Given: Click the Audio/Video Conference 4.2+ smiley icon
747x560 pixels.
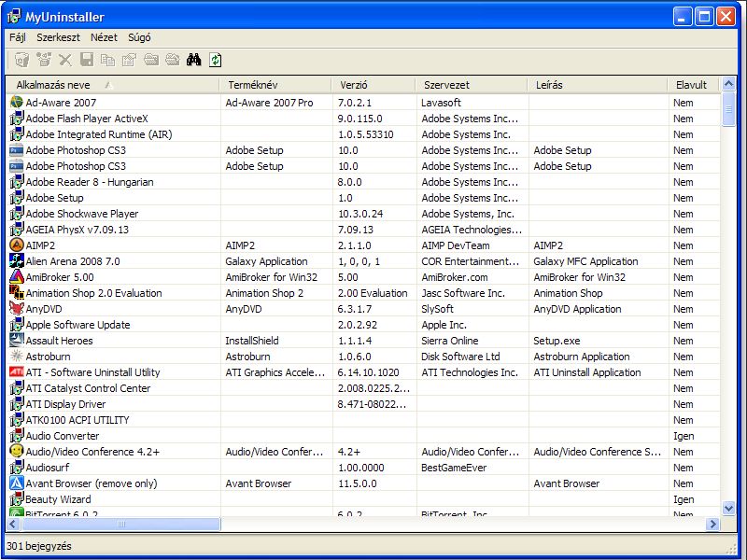Looking at the screenshot, I should 17,451.
